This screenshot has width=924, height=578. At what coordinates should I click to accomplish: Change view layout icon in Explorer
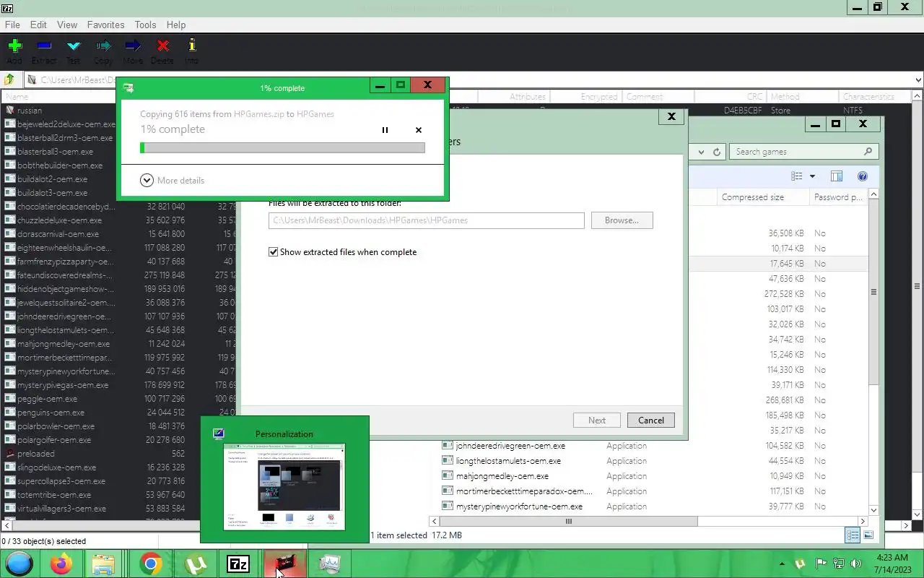coord(796,176)
